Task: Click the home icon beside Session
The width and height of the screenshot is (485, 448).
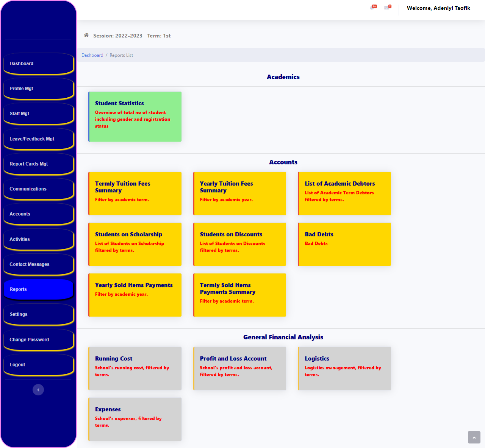Action: [x=86, y=35]
